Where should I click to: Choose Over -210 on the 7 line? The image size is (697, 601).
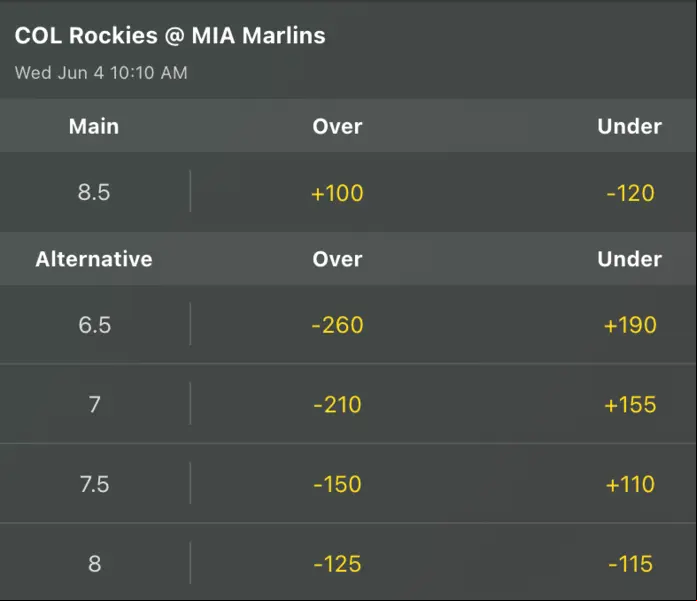337,405
